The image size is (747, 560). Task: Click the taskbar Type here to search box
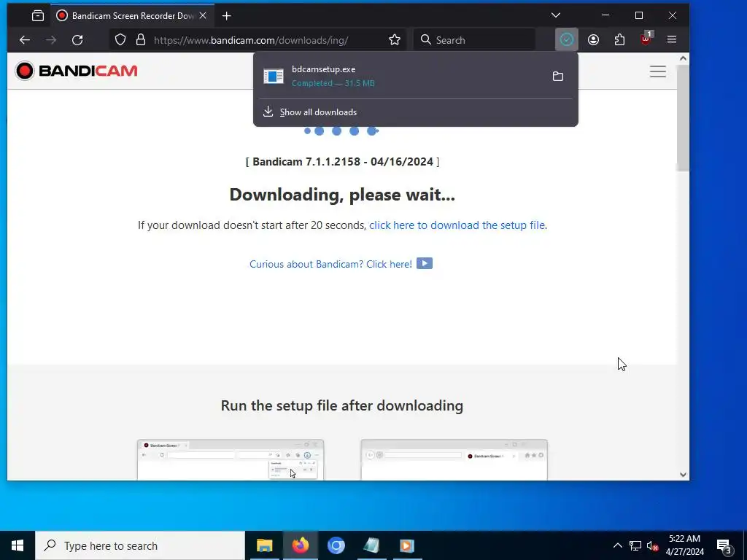pyautogui.click(x=140, y=545)
